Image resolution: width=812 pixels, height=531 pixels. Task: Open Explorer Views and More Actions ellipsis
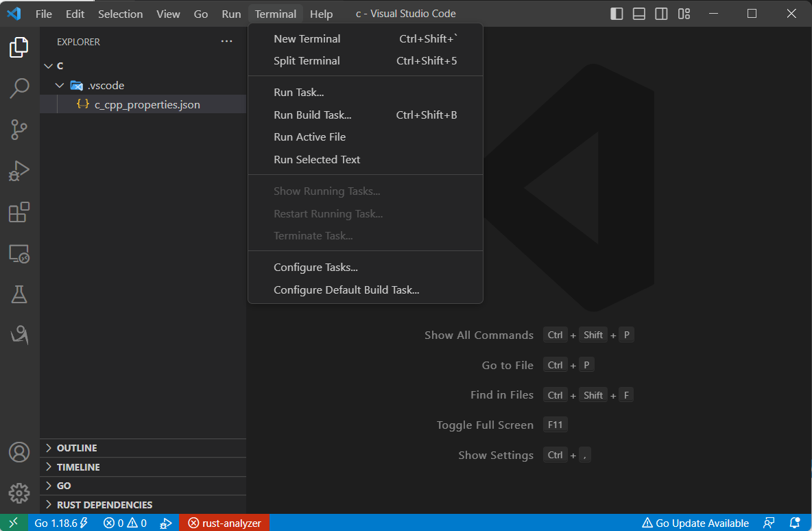(226, 41)
